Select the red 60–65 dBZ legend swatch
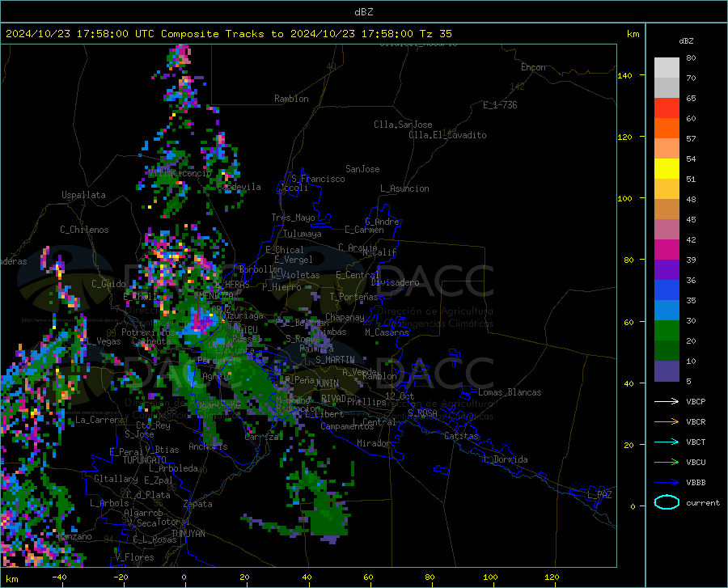 [x=667, y=108]
